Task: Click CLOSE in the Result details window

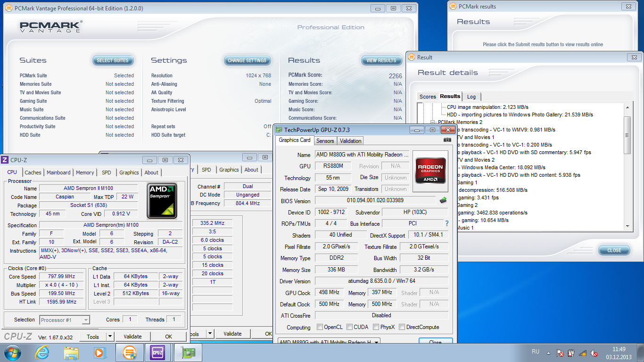Action: [x=614, y=250]
